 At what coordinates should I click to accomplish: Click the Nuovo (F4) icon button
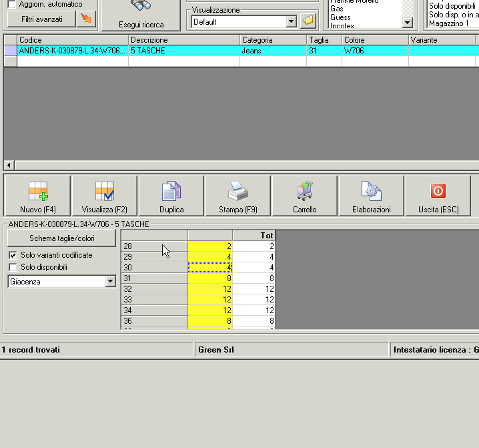[x=37, y=196]
